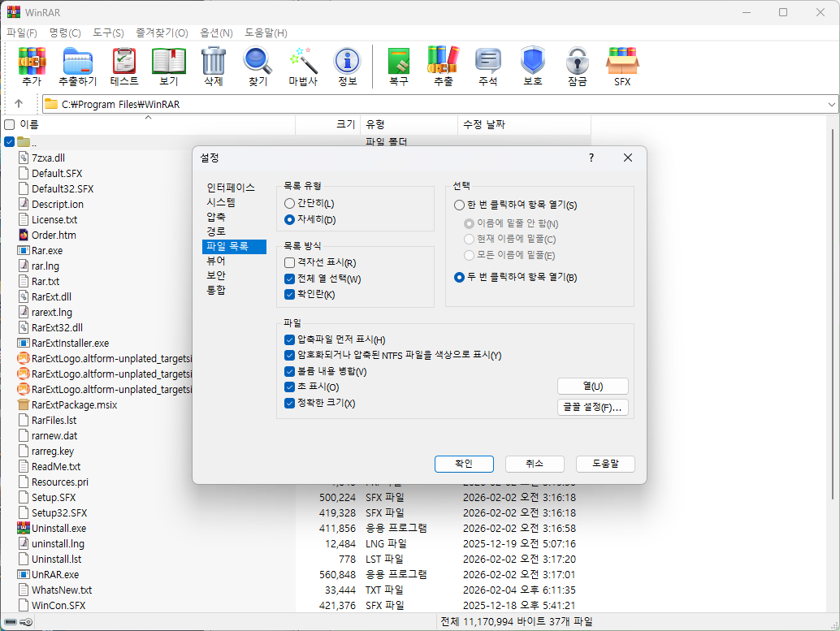This screenshot has height=631, width=840.
Task: Enable the 격자선 표시(R) checkbox
Action: [290, 262]
